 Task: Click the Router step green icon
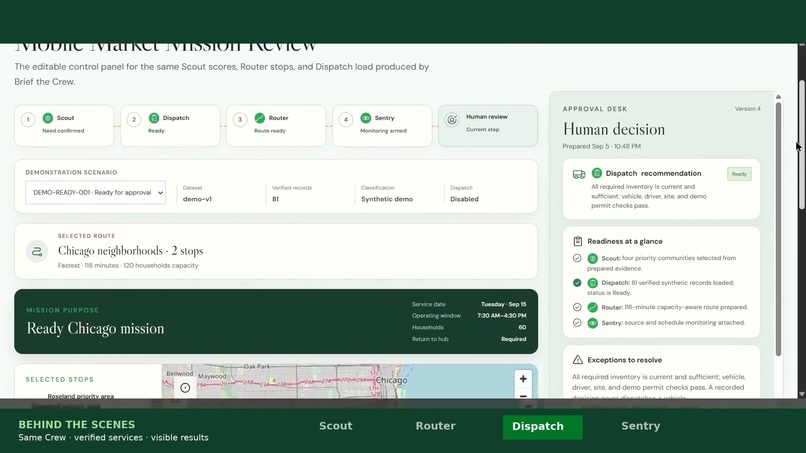[260, 118]
